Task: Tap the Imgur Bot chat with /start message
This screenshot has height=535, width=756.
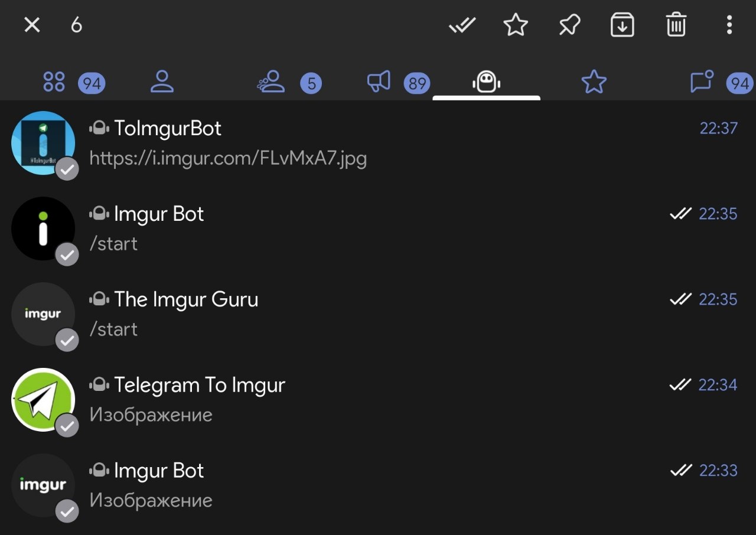Action: pos(378,229)
